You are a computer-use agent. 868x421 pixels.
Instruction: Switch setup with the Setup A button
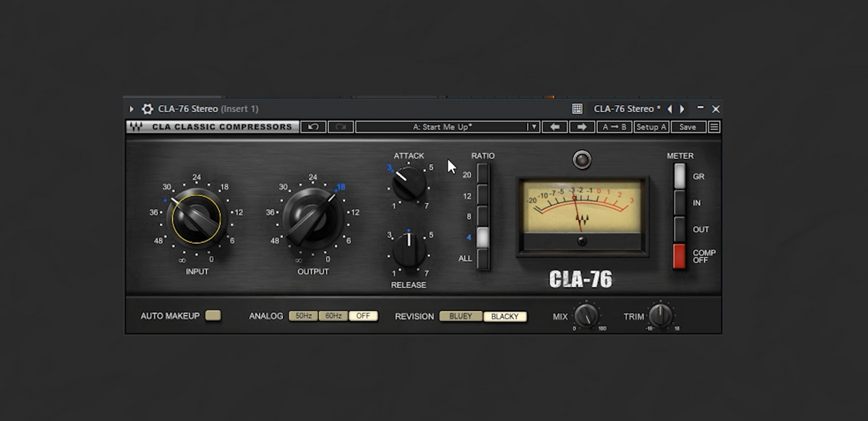point(652,127)
